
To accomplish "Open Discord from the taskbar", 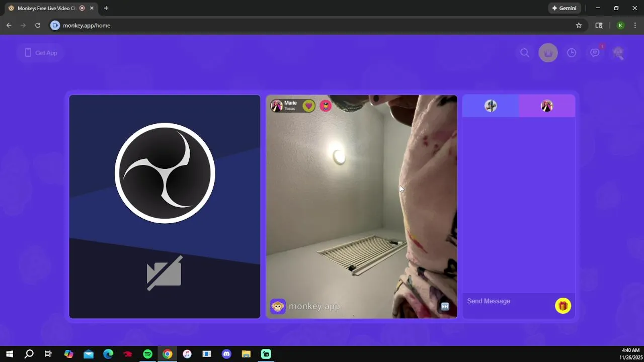I will [226, 354].
